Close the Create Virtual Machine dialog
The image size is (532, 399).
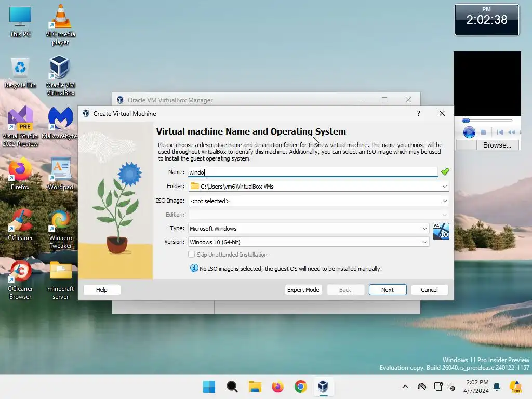pyautogui.click(x=442, y=113)
